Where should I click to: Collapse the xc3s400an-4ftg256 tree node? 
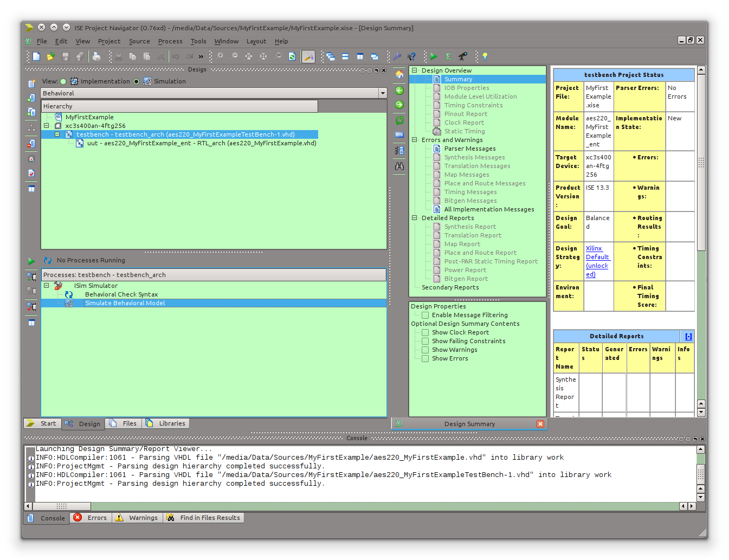click(47, 126)
